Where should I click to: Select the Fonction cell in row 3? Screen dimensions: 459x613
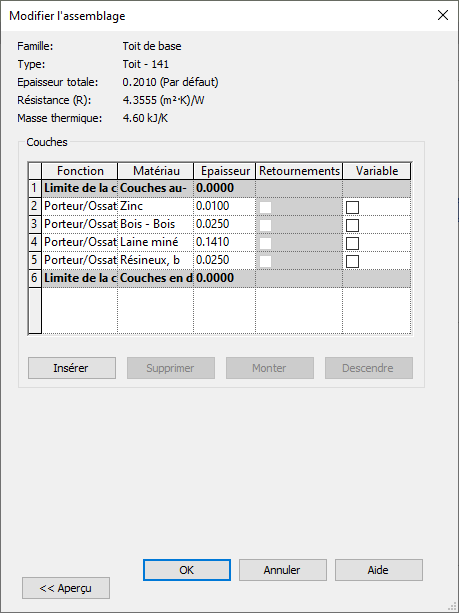[x=80, y=224]
